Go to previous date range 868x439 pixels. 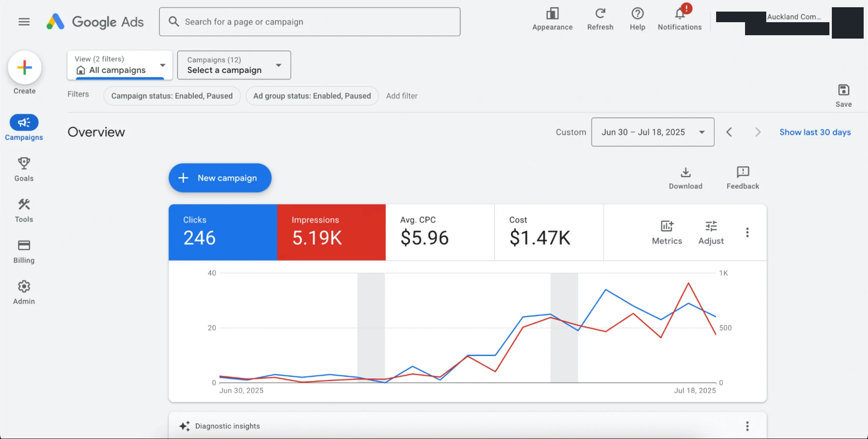pyautogui.click(x=729, y=132)
